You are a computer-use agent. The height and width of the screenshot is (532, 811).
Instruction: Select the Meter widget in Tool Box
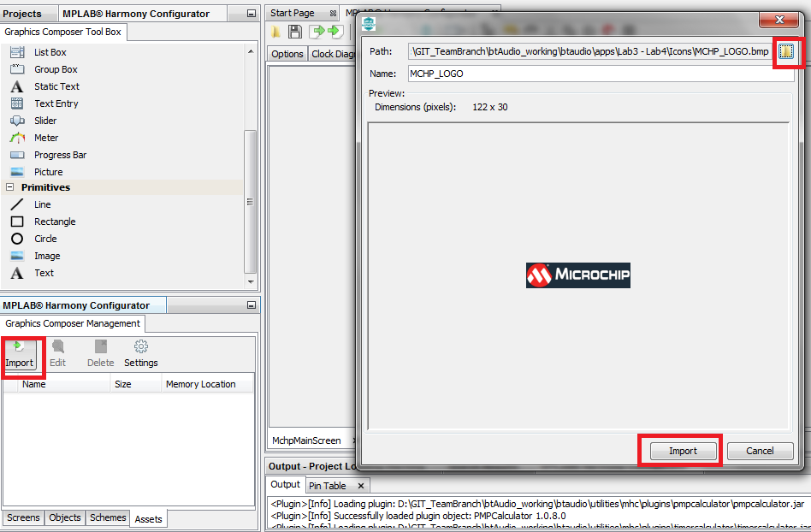pyautogui.click(x=46, y=138)
